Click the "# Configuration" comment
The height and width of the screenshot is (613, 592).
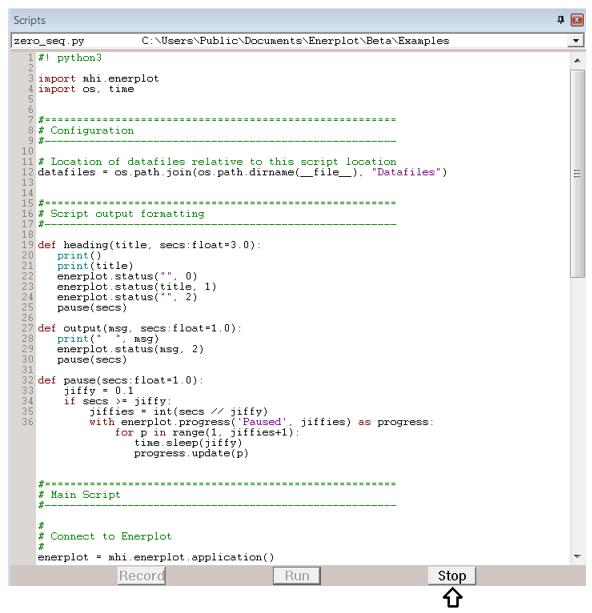(x=86, y=131)
